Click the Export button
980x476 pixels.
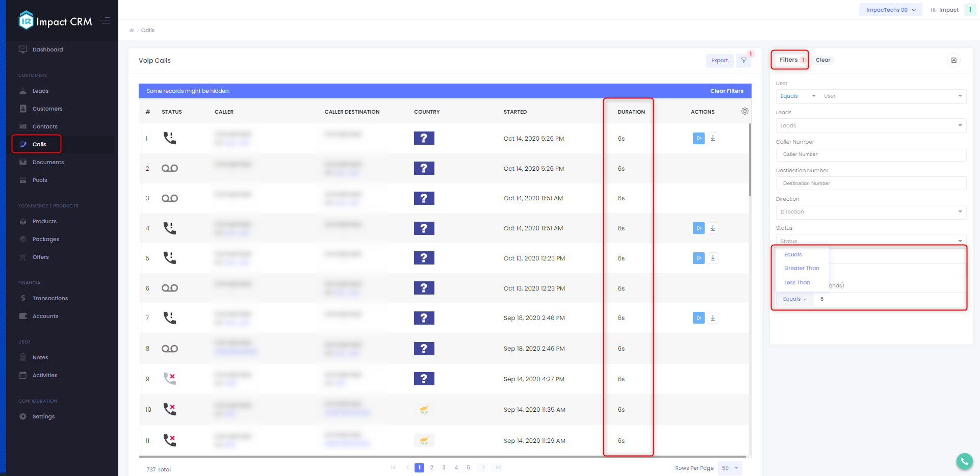point(719,60)
